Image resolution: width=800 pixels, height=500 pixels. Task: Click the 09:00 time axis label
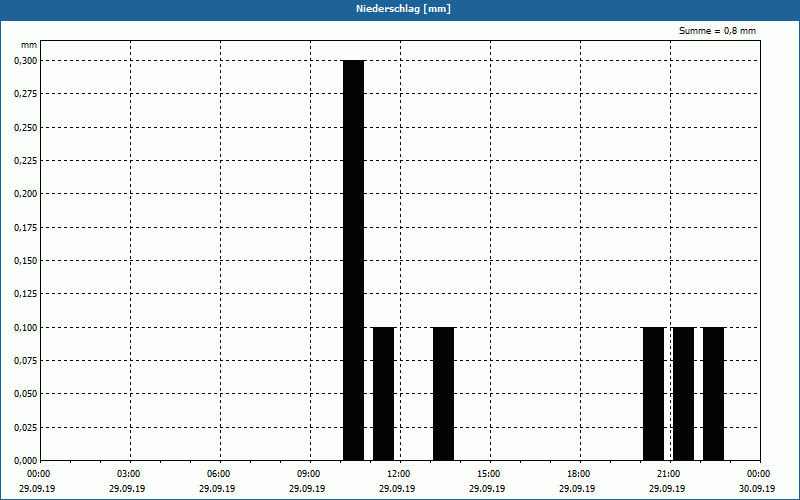click(309, 474)
